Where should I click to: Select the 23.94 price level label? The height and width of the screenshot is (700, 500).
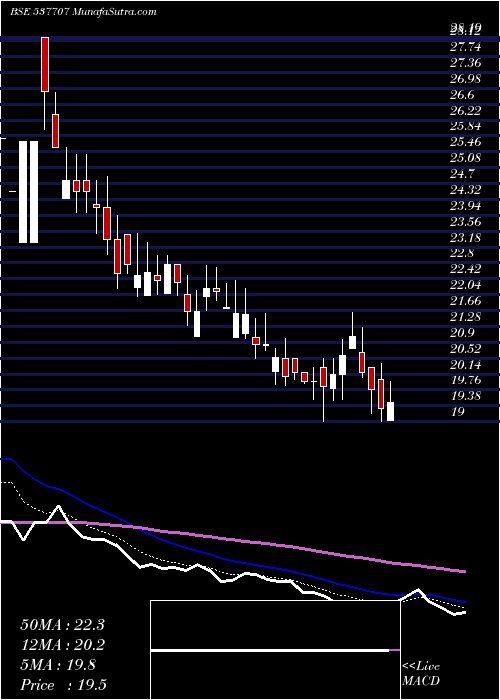(466, 206)
